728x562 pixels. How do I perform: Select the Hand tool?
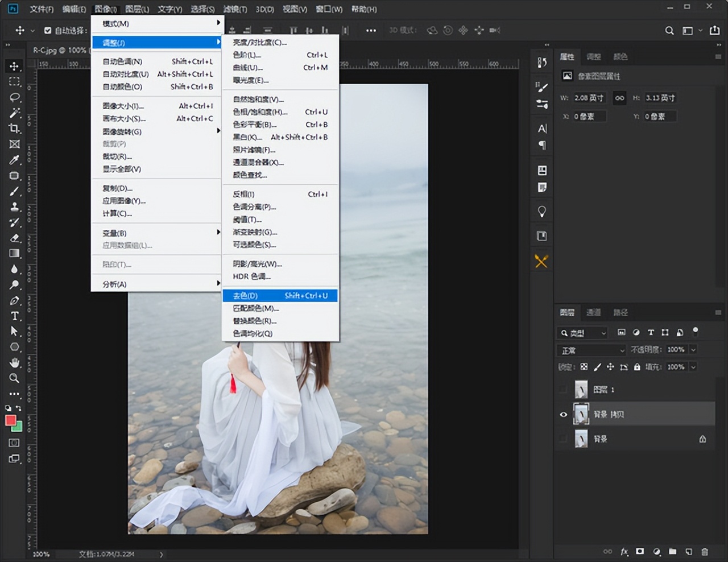click(15, 362)
